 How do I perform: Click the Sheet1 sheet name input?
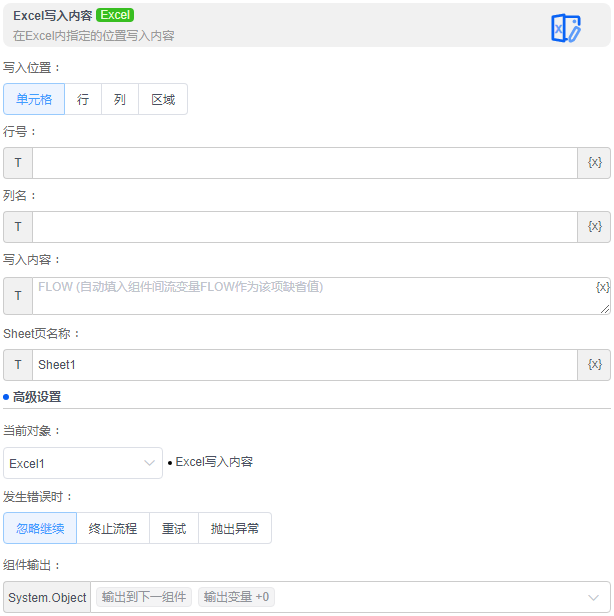(305, 365)
